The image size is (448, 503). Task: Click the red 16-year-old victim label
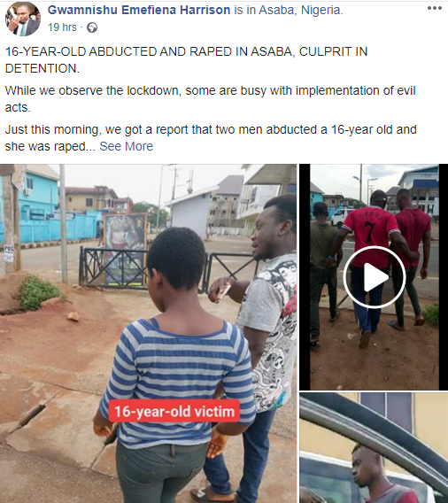pos(174,411)
